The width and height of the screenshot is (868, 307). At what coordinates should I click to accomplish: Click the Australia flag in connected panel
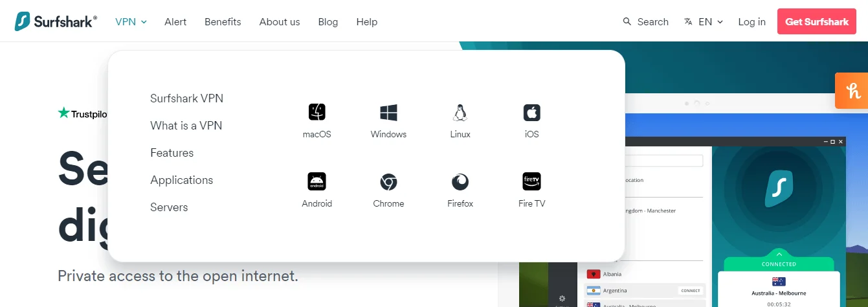tap(779, 281)
